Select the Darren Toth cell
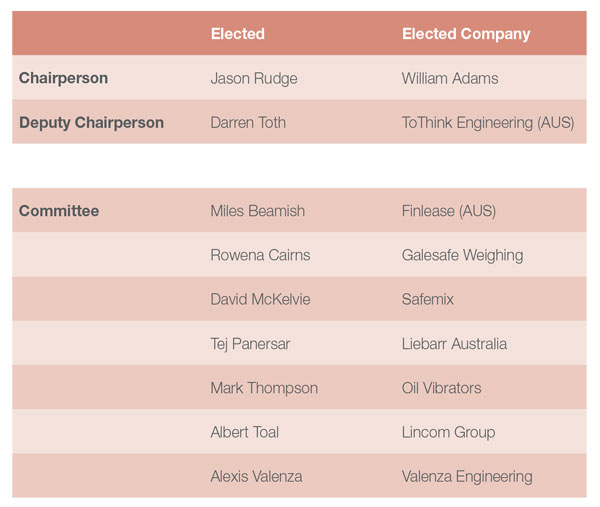Image resolution: width=600 pixels, height=507 pixels. point(248,123)
